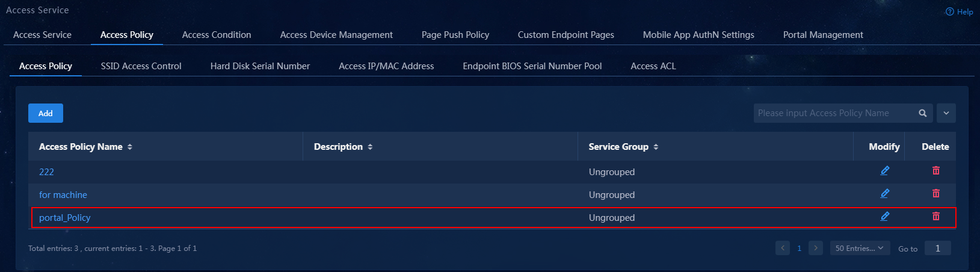Expand advanced search options chevron
The image size is (980, 272).
(946, 113)
